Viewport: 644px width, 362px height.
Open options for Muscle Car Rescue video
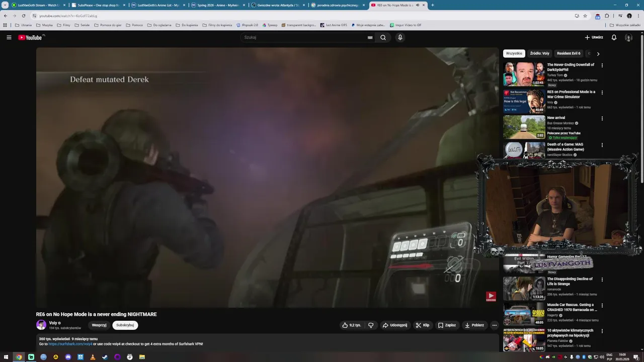pos(602,305)
